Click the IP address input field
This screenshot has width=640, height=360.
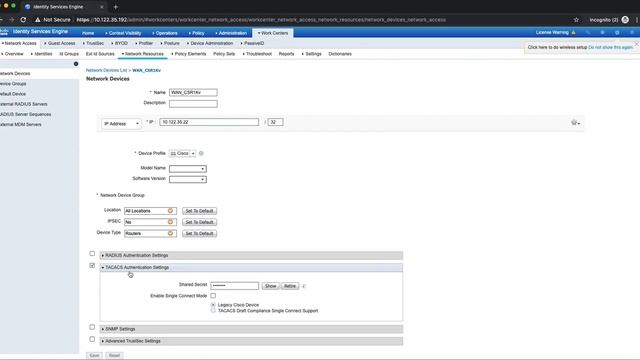click(209, 122)
